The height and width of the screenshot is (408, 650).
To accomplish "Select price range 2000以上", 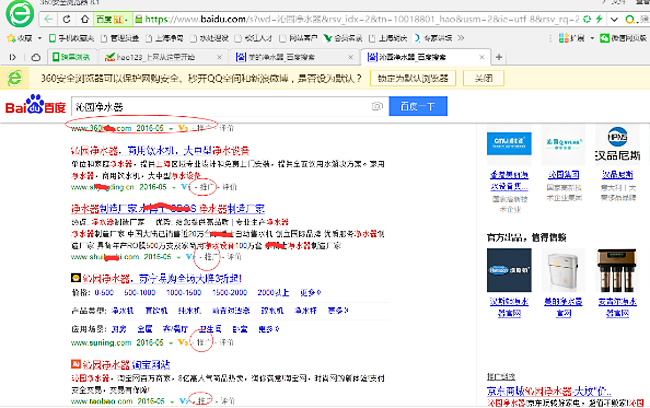I will [x=273, y=293].
